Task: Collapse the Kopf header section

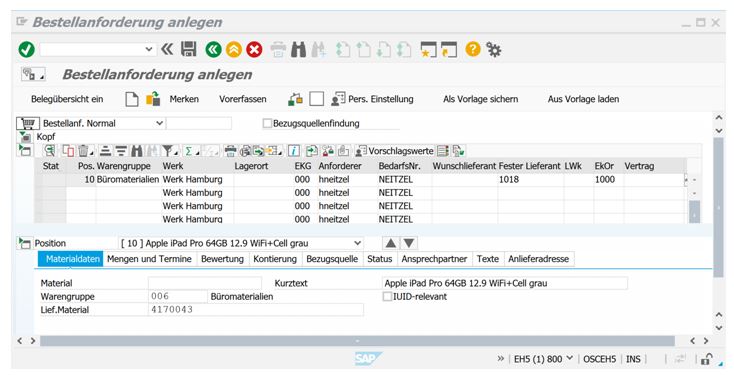Action: tap(25, 137)
